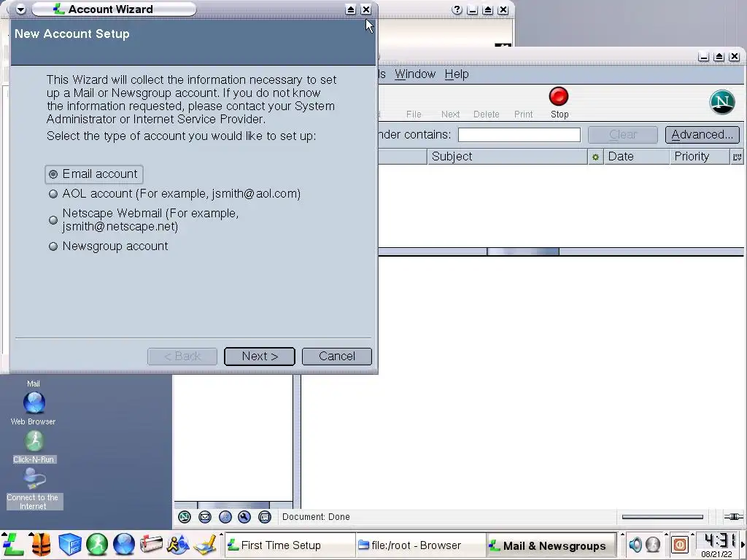The image size is (747, 560).
Task: Sort messages by Date column
Action: pos(636,157)
